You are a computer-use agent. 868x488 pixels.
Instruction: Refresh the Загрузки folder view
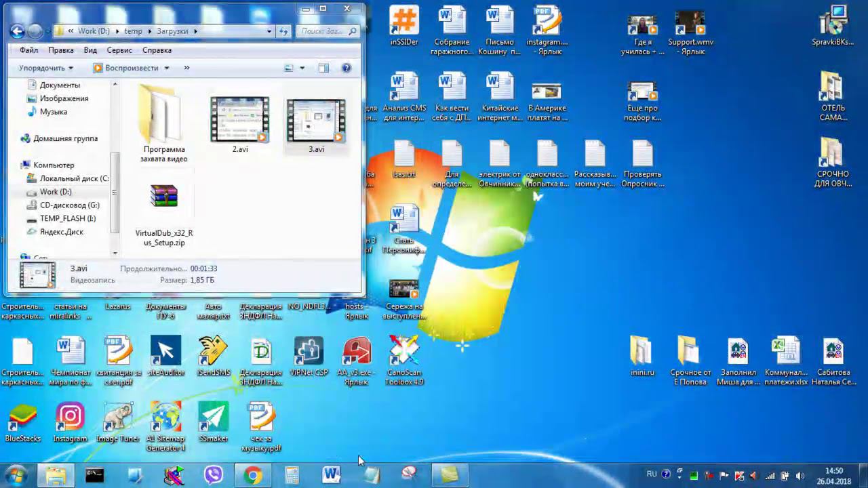[284, 31]
